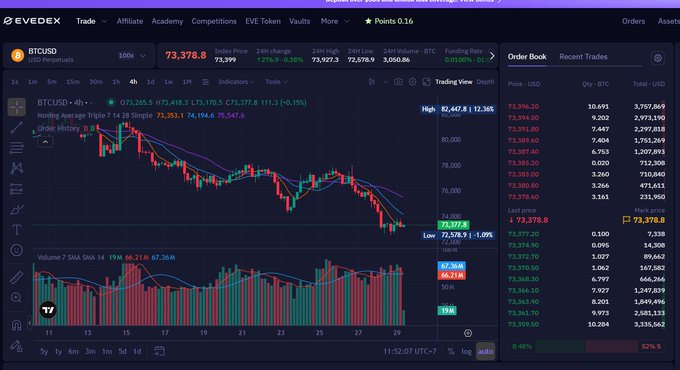Open the go-to-date calendar icon
The width and height of the screenshot is (680, 370).
pos(159,351)
